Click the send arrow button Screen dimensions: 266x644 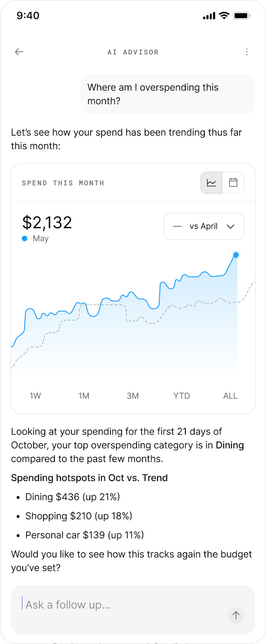coord(236,615)
